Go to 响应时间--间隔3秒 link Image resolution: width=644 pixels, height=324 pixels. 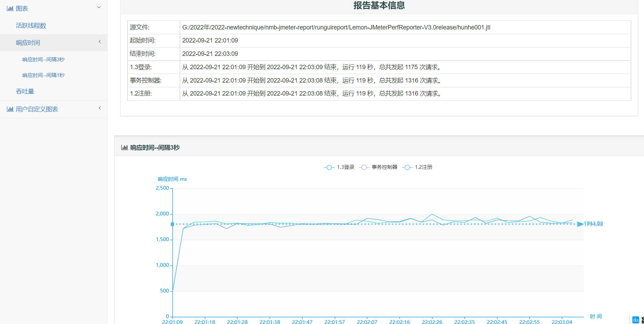point(43,59)
